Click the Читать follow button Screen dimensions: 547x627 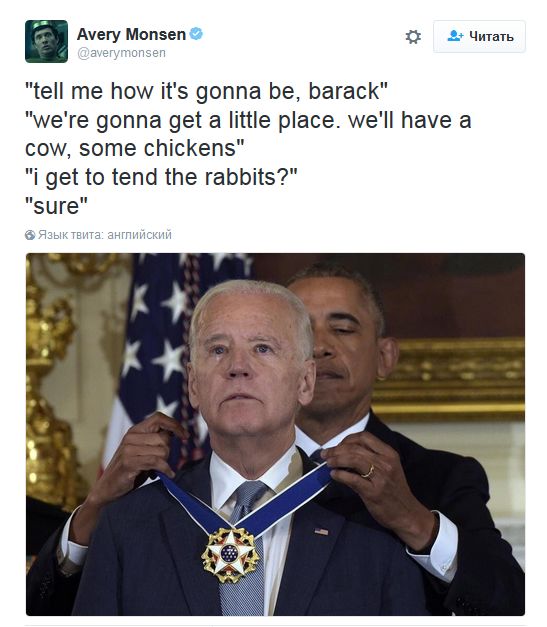click(479, 36)
